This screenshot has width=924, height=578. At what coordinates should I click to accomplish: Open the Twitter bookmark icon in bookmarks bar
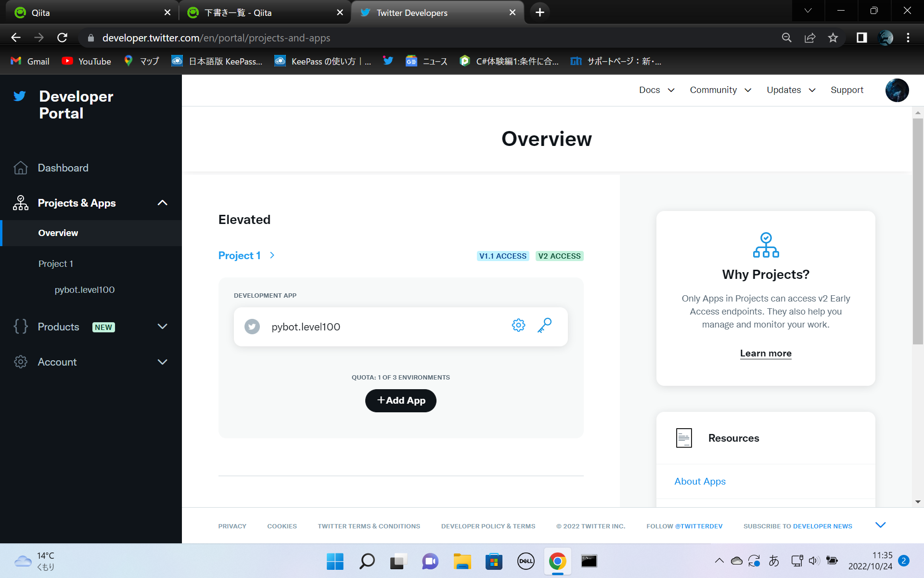point(388,61)
